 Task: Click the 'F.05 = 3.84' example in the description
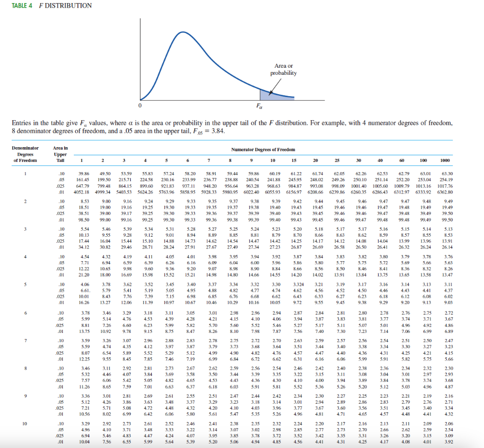click(209, 131)
